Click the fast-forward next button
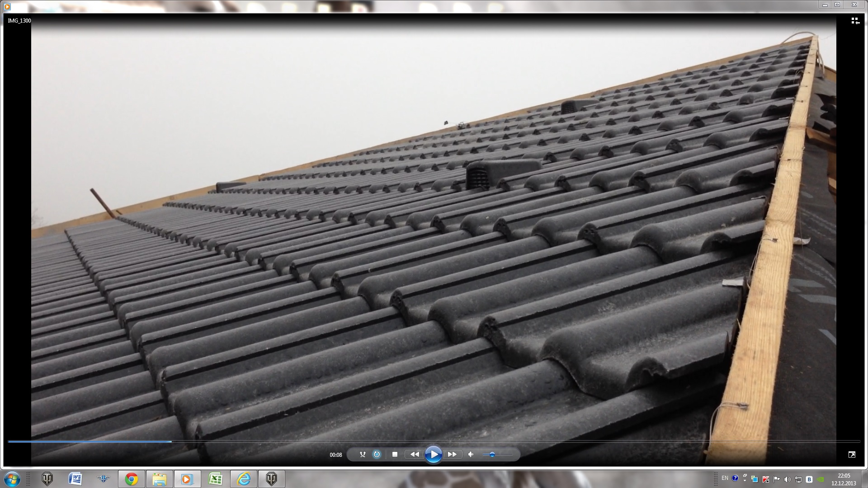868x488 pixels. point(452,455)
